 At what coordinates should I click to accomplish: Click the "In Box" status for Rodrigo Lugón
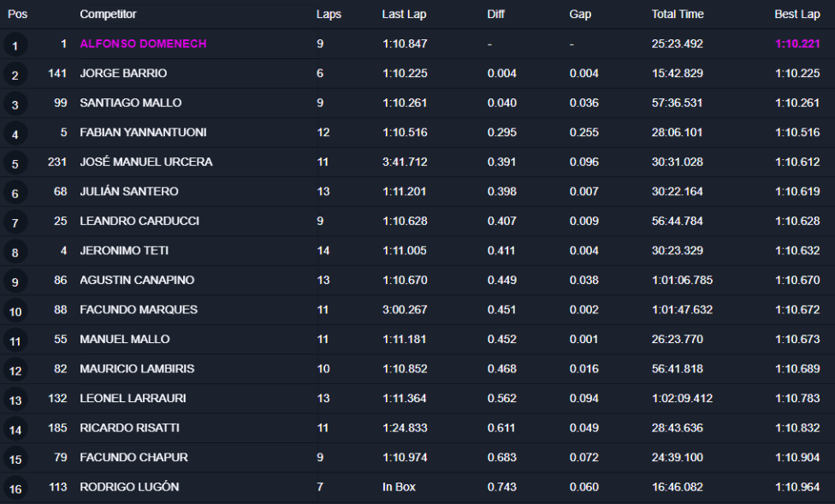click(x=399, y=487)
